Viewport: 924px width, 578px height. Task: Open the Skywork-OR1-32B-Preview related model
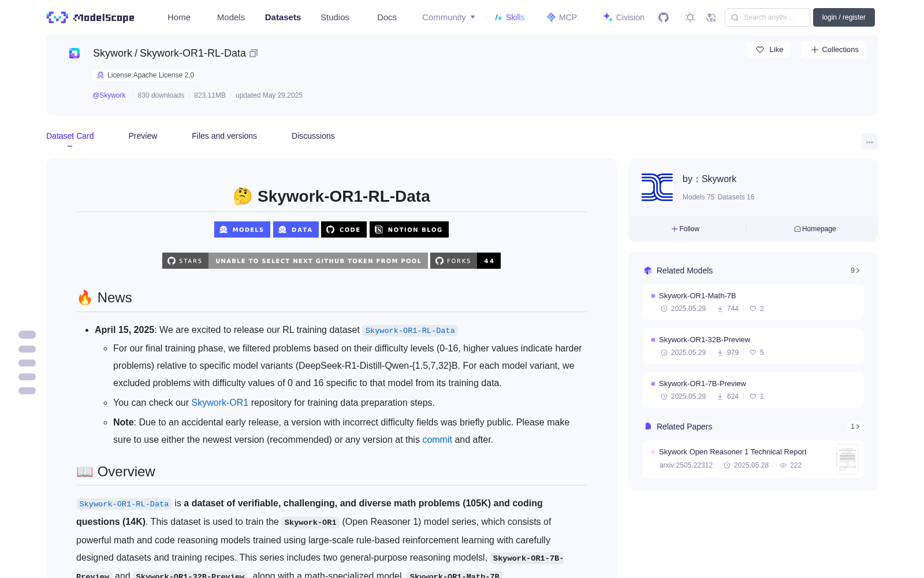click(753, 346)
